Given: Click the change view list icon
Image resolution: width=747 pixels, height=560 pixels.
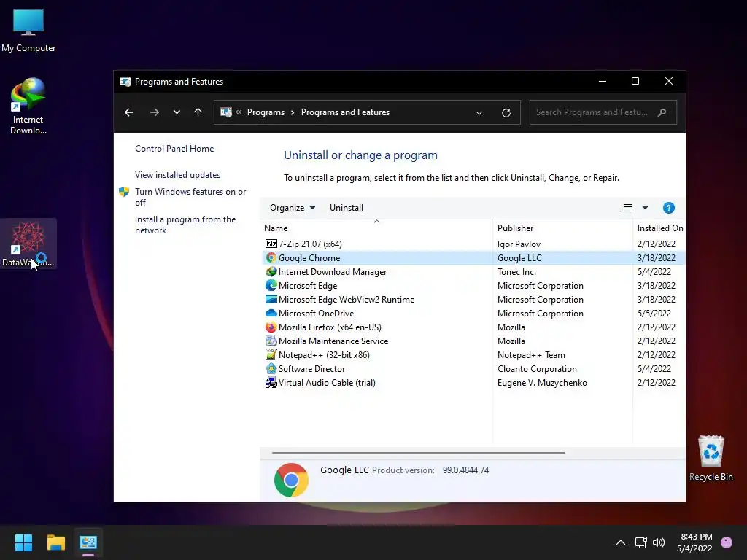Looking at the screenshot, I should click(x=628, y=208).
